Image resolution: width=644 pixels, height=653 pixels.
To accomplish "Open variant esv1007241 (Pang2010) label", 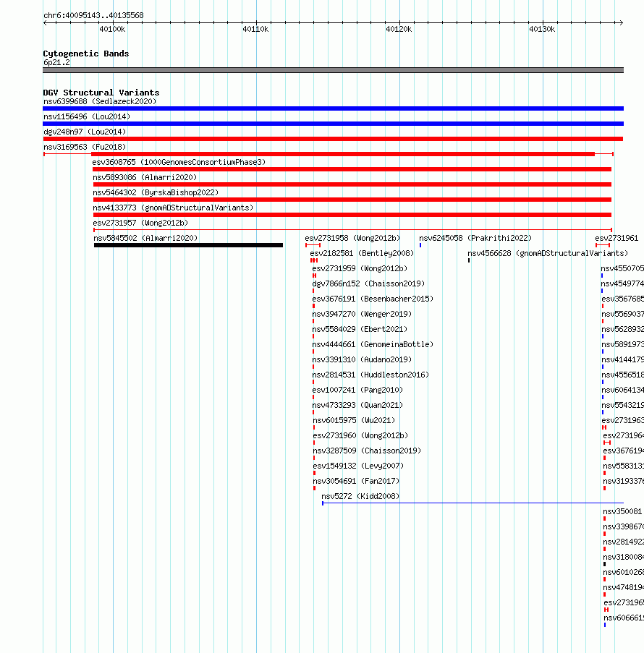I will [x=357, y=390].
